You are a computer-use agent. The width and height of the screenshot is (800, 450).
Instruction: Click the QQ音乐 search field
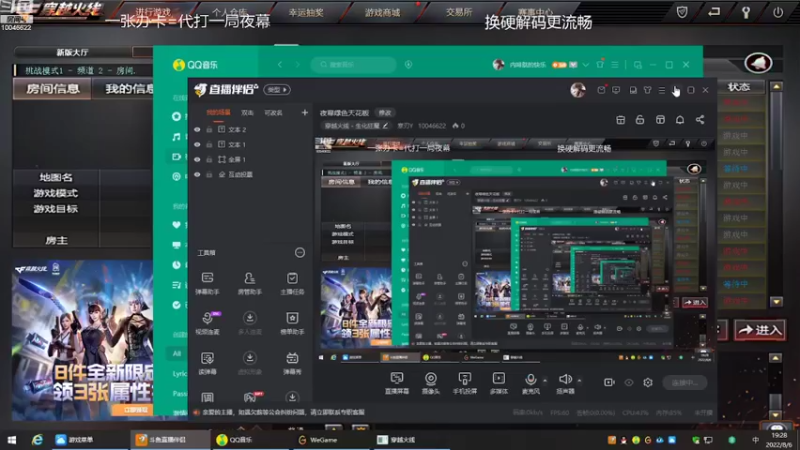[353, 64]
